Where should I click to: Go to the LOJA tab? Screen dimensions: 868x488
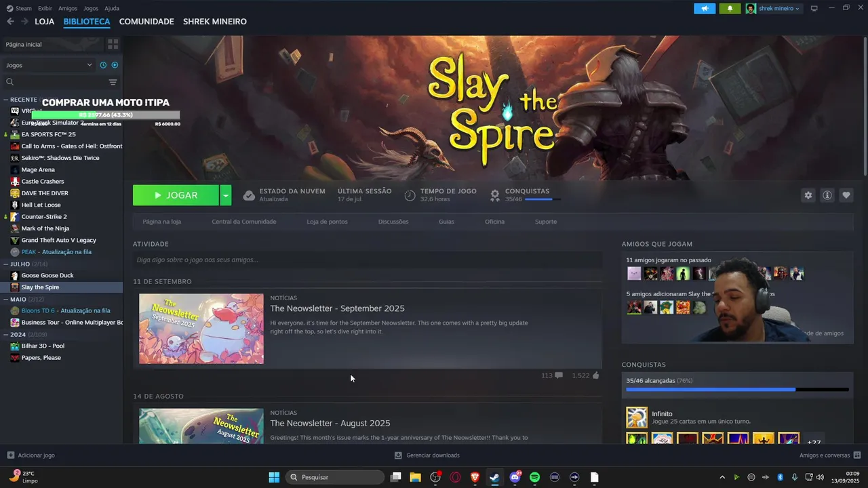point(45,22)
